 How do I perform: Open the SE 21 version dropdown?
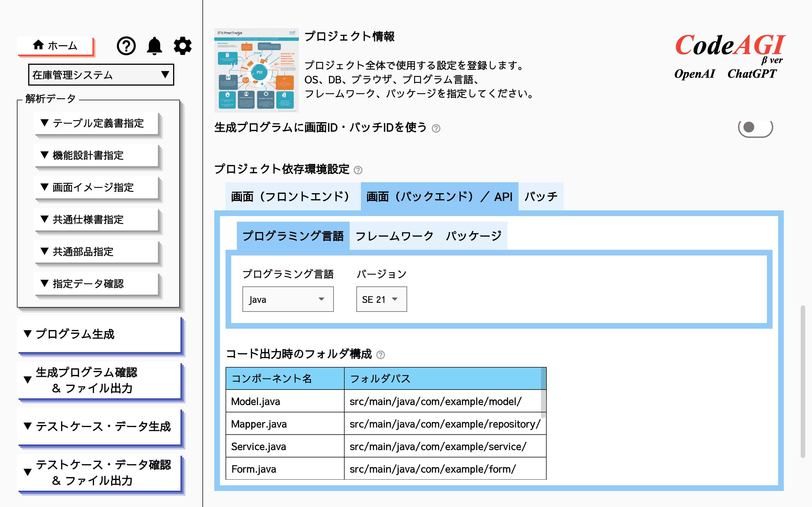tap(381, 299)
